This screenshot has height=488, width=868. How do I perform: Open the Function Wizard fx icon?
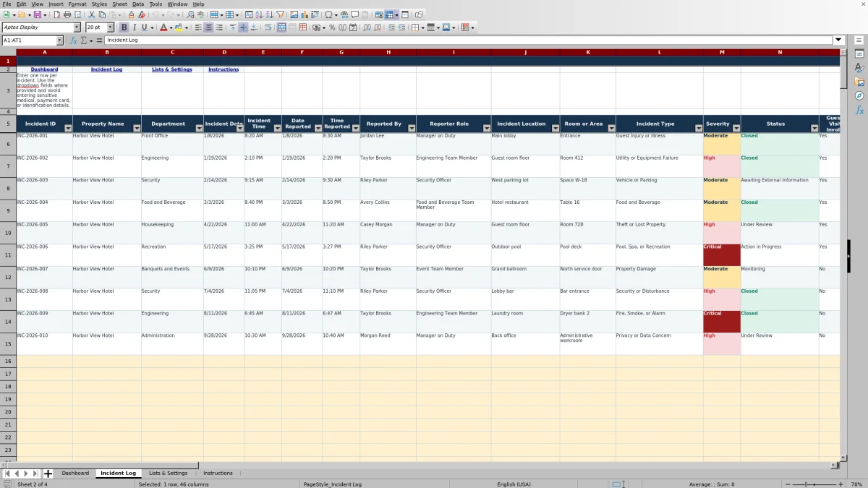point(74,40)
